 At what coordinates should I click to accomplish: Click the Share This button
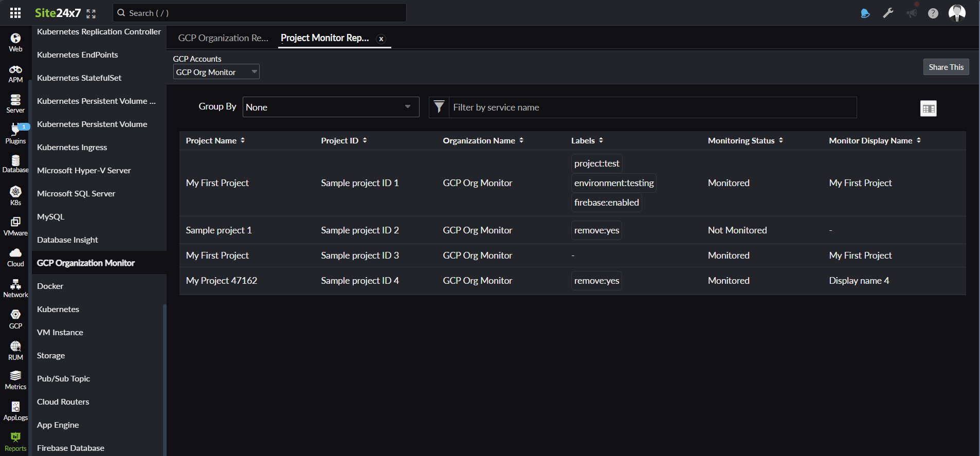(x=946, y=67)
